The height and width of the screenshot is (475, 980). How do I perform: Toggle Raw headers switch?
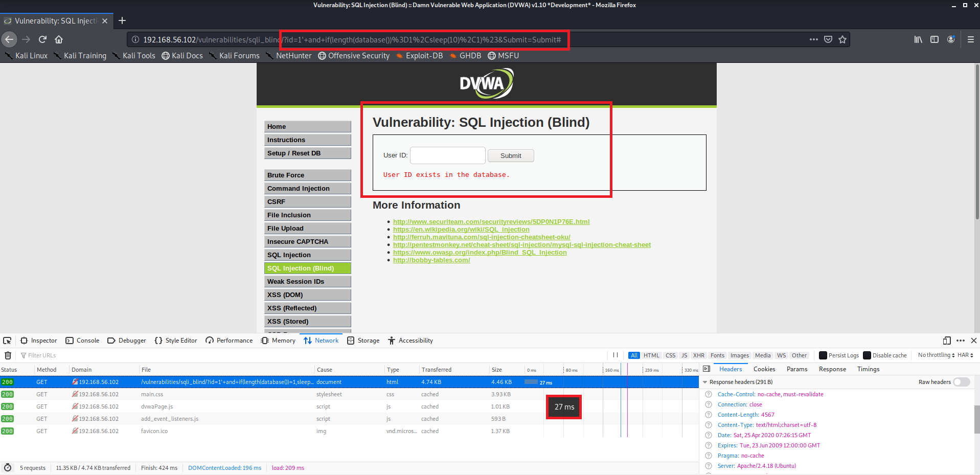click(961, 382)
